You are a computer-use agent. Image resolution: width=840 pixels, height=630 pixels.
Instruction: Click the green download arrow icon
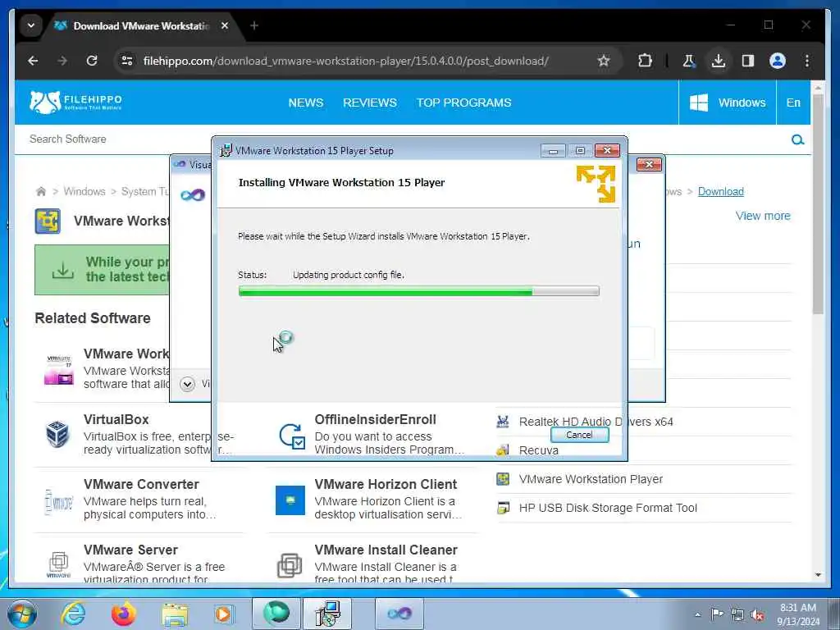coord(62,270)
